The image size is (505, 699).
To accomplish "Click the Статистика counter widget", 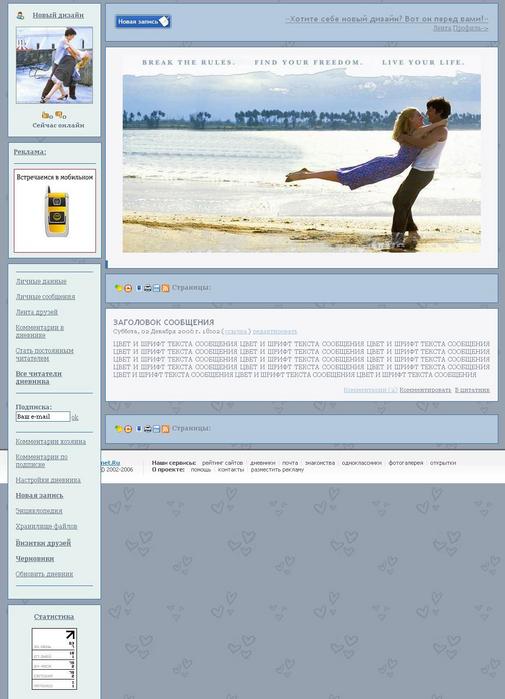I will (54, 659).
